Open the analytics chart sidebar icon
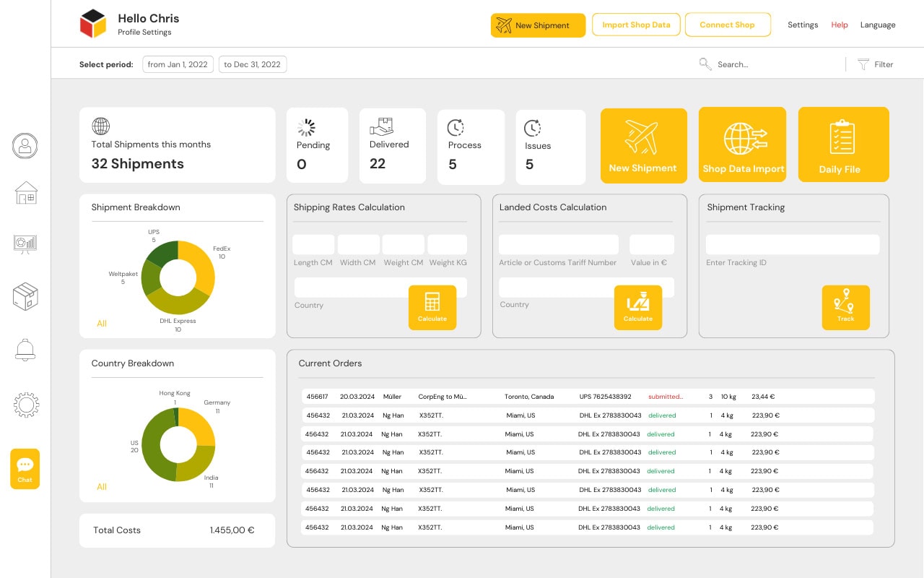 [25, 244]
